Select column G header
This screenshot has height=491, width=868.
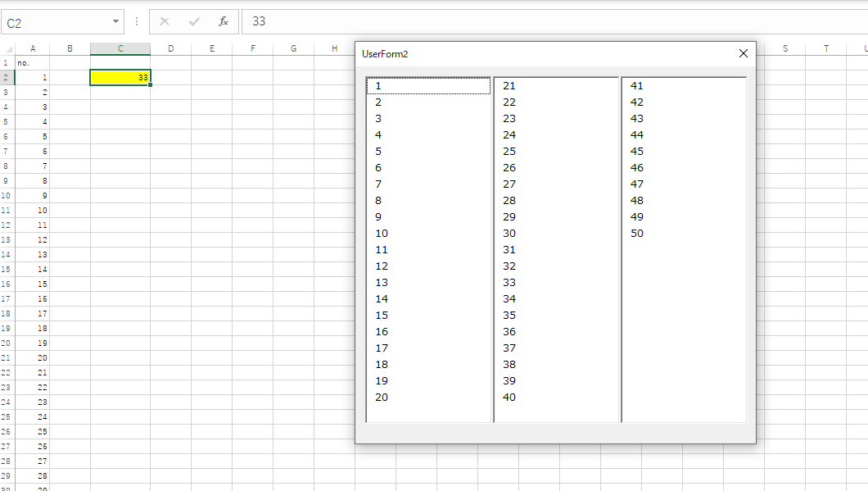pyautogui.click(x=293, y=48)
